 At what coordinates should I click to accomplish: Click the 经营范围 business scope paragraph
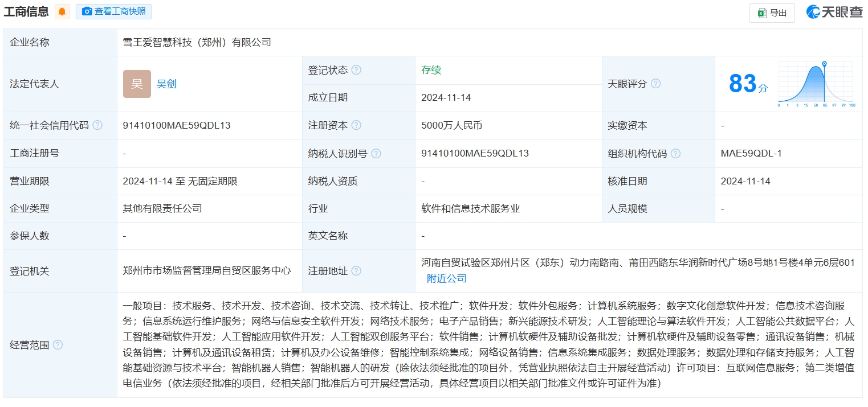click(x=489, y=345)
